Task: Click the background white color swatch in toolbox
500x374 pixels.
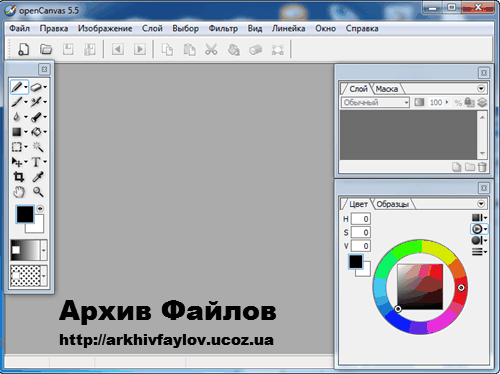Action: [x=39, y=228]
